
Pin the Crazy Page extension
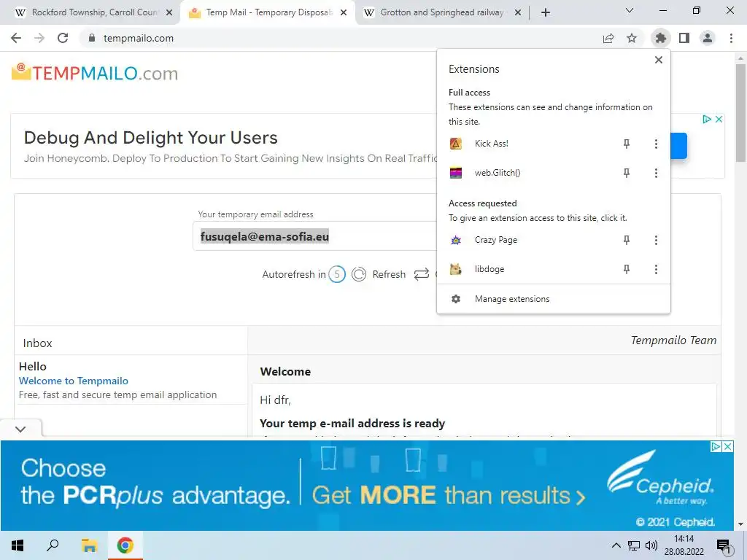pos(627,240)
